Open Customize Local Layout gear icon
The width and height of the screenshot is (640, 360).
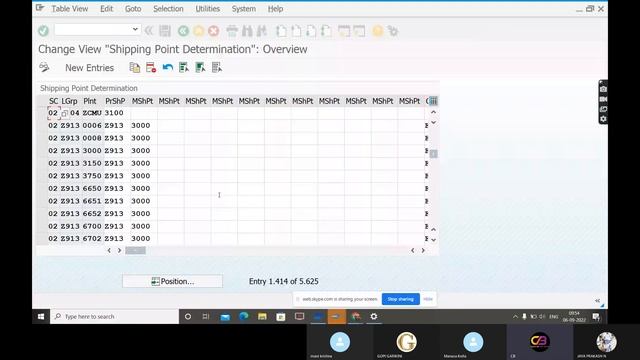tap(393, 31)
